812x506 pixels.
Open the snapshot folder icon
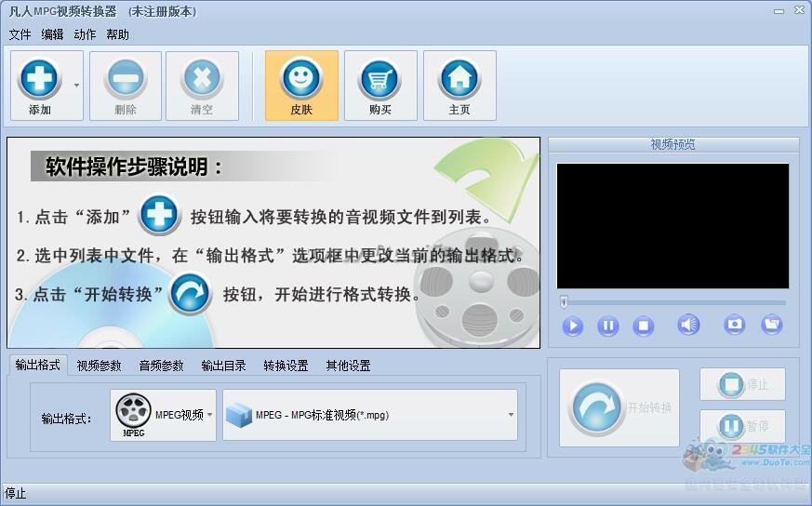click(772, 325)
